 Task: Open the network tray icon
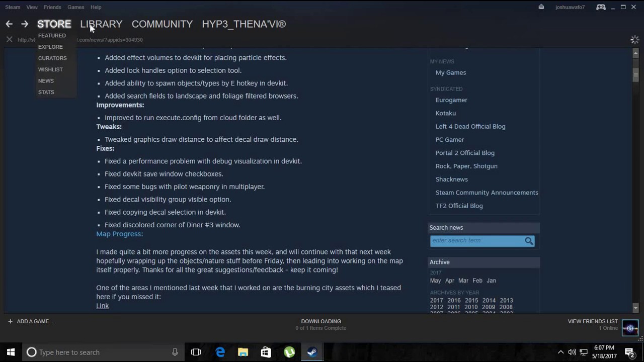tap(584, 352)
